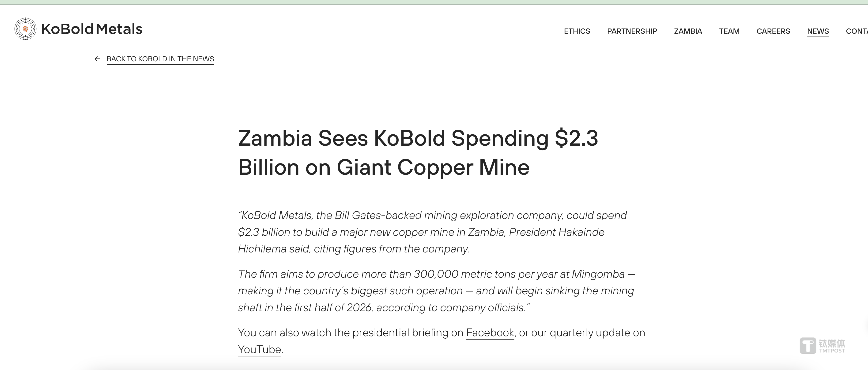Open the Ethics navigation item

pos(577,31)
